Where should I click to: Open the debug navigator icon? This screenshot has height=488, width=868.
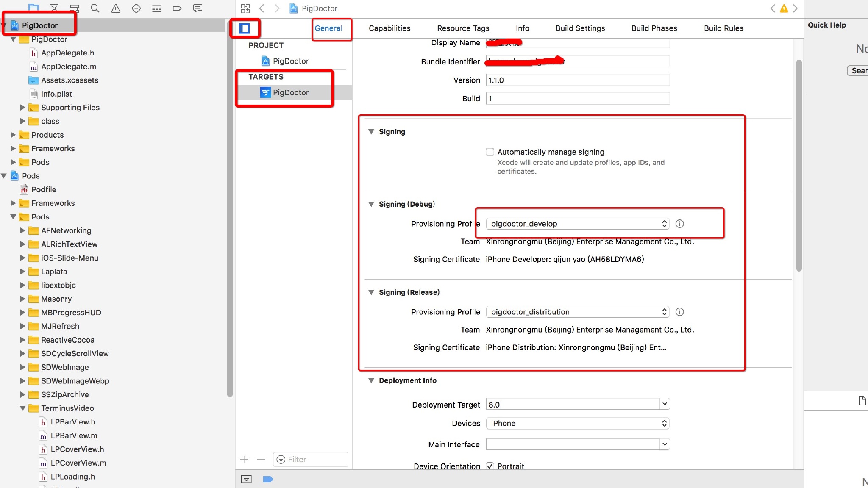[157, 8]
